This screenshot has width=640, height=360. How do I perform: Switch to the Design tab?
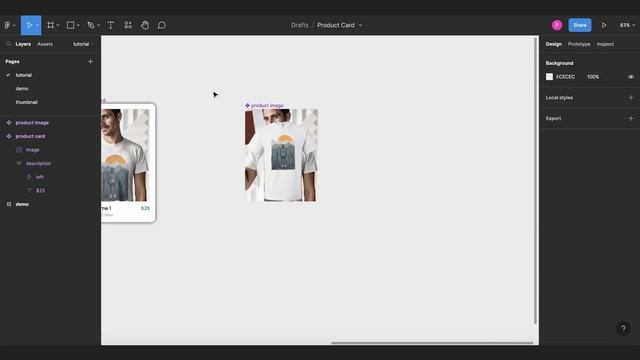[x=553, y=44]
